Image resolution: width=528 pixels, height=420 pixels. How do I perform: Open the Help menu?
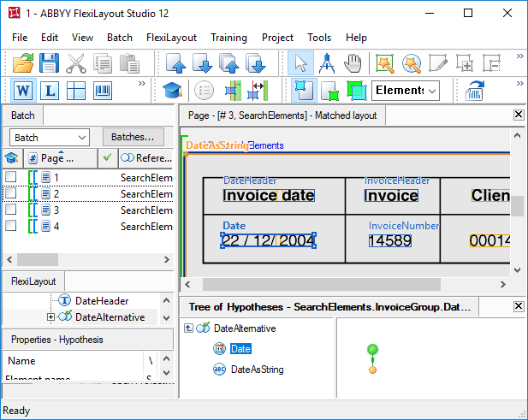tap(356, 38)
